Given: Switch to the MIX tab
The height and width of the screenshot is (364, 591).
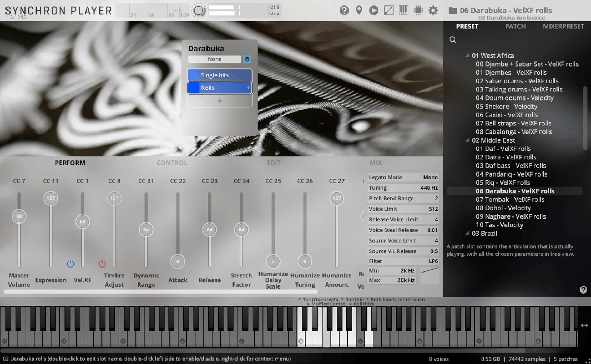Looking at the screenshot, I should point(376,163).
